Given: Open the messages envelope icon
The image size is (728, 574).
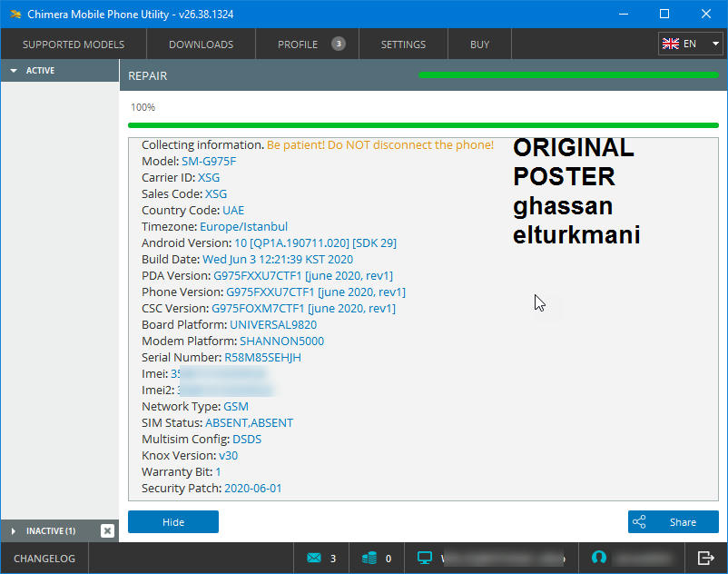Looking at the screenshot, I should [x=314, y=559].
